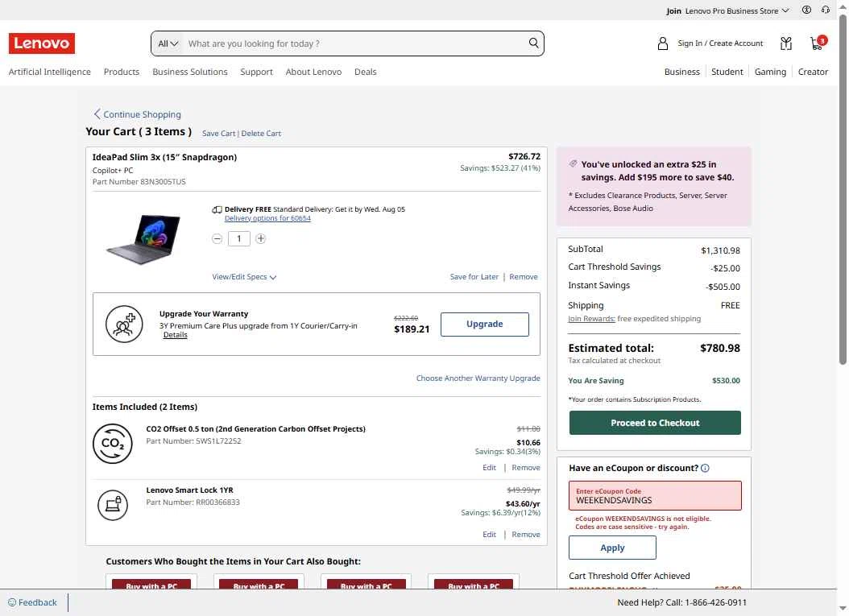Expand View/Edit Specs
849x616 pixels.
(x=244, y=277)
